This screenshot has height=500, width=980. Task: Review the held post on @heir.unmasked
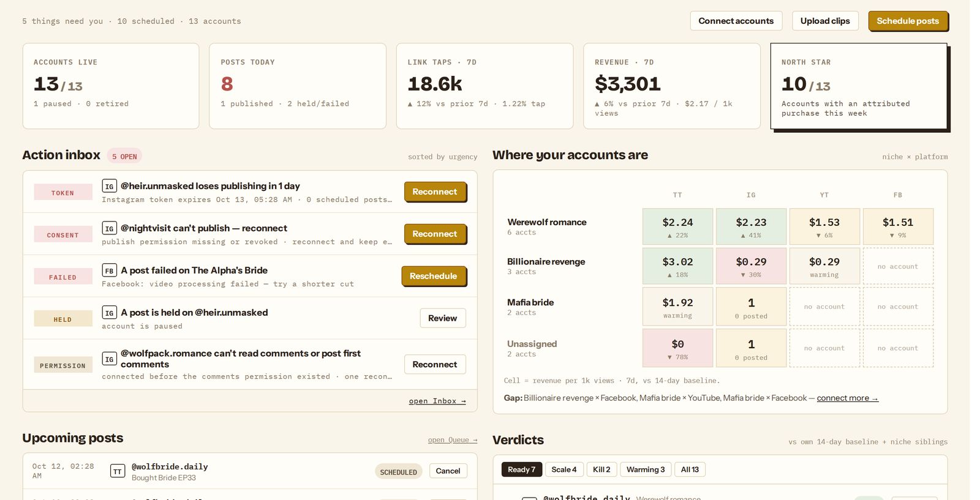coord(443,318)
